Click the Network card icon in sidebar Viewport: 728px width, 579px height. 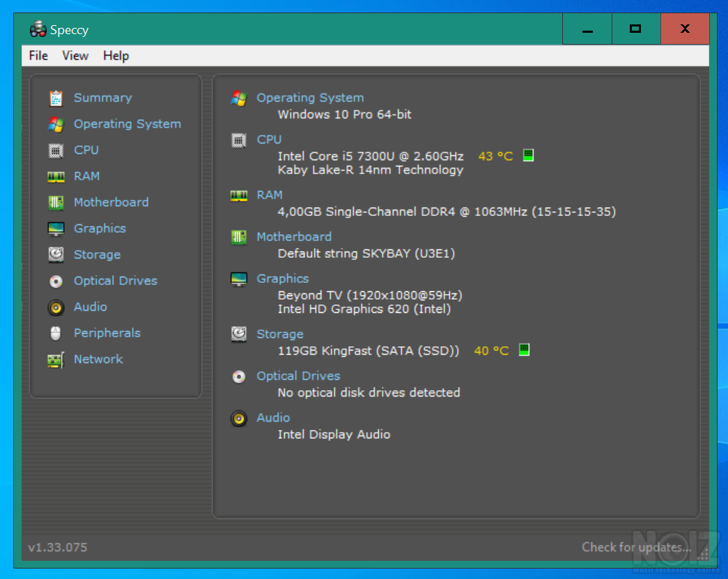[x=56, y=360]
